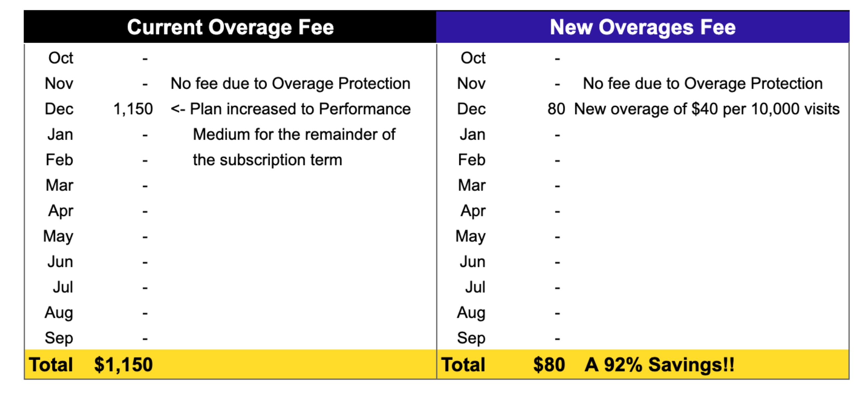Select the A 92% Savings!! text
This screenshot has height=398, width=868.
(659, 364)
